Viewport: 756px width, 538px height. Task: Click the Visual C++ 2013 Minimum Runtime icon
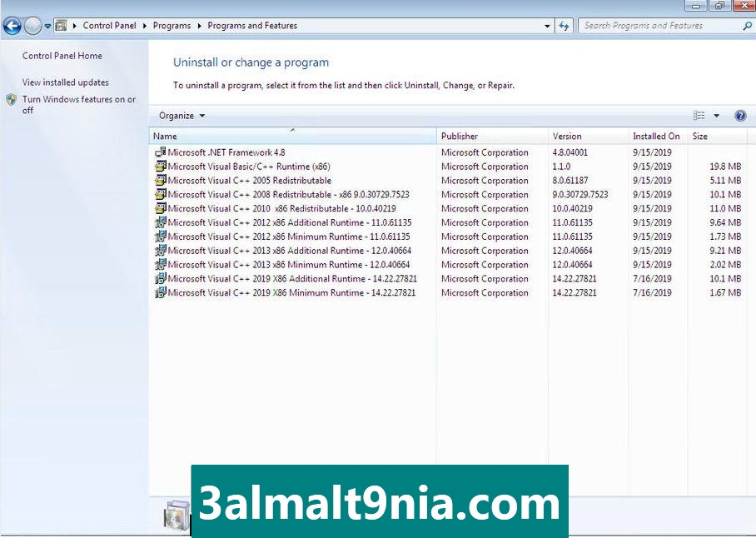pyautogui.click(x=160, y=264)
